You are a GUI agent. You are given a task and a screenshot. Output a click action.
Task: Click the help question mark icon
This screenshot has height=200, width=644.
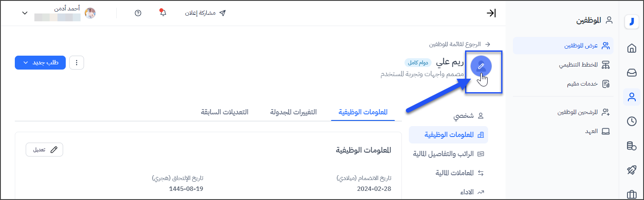click(138, 13)
